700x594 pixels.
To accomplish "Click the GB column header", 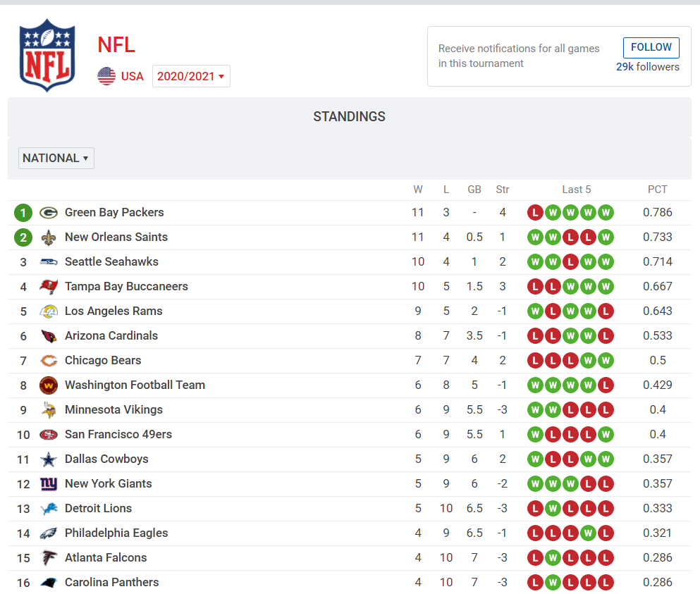I will click(x=474, y=190).
